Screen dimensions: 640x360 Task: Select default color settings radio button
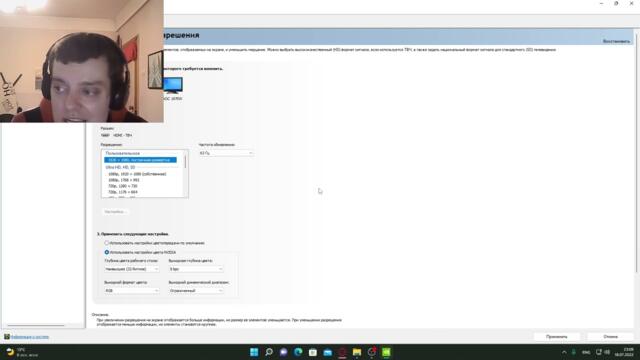coord(107,243)
